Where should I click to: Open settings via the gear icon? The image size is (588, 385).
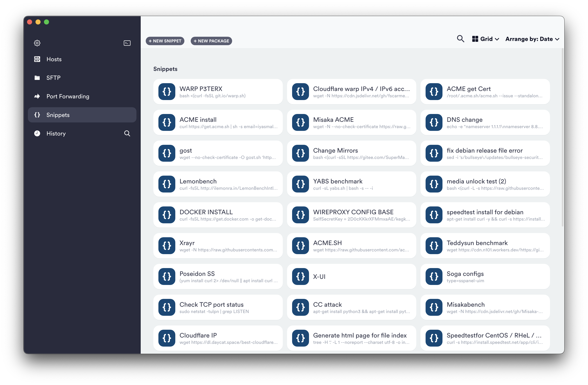37,43
